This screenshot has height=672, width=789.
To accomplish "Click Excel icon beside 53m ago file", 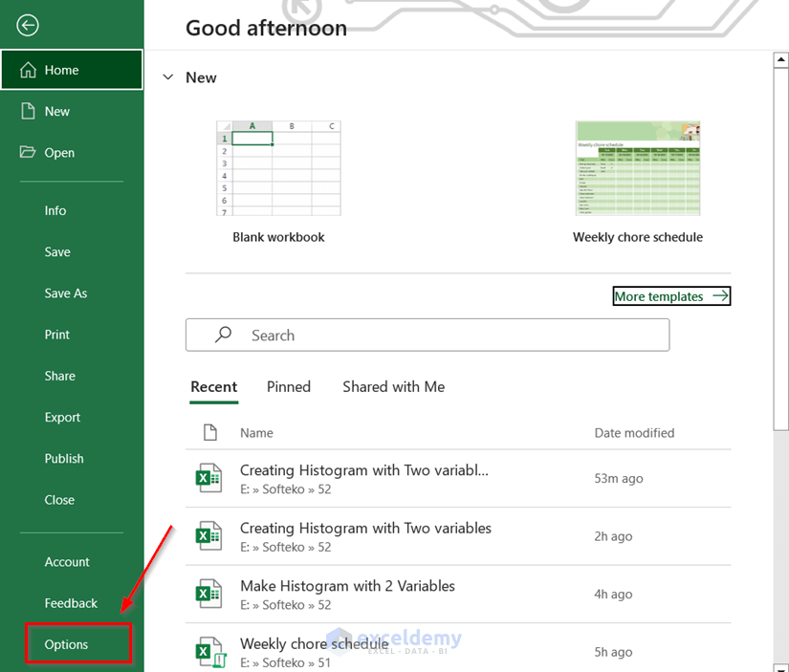I will click(208, 478).
